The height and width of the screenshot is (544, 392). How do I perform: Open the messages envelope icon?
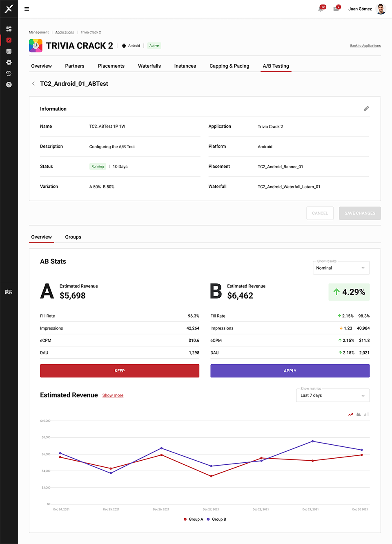click(336, 9)
